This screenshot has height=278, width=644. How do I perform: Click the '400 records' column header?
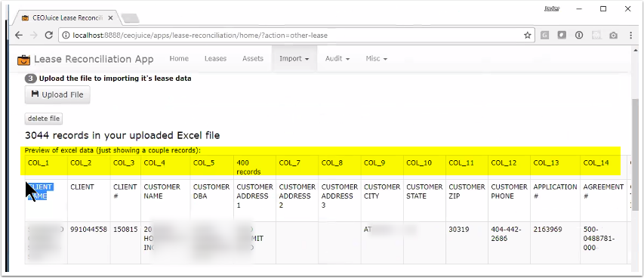click(x=254, y=167)
